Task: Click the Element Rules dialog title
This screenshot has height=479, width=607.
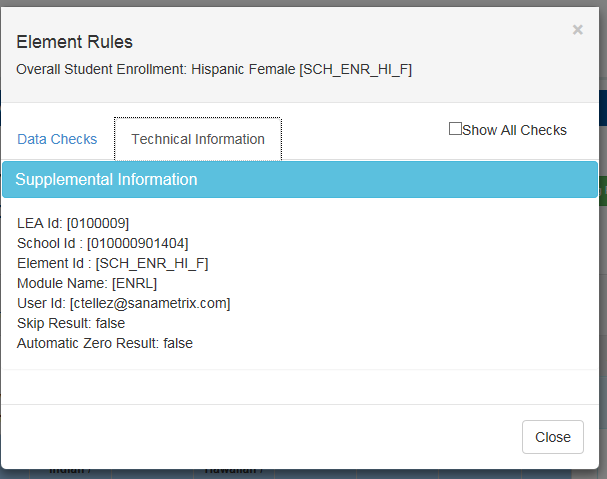Action: (x=75, y=42)
